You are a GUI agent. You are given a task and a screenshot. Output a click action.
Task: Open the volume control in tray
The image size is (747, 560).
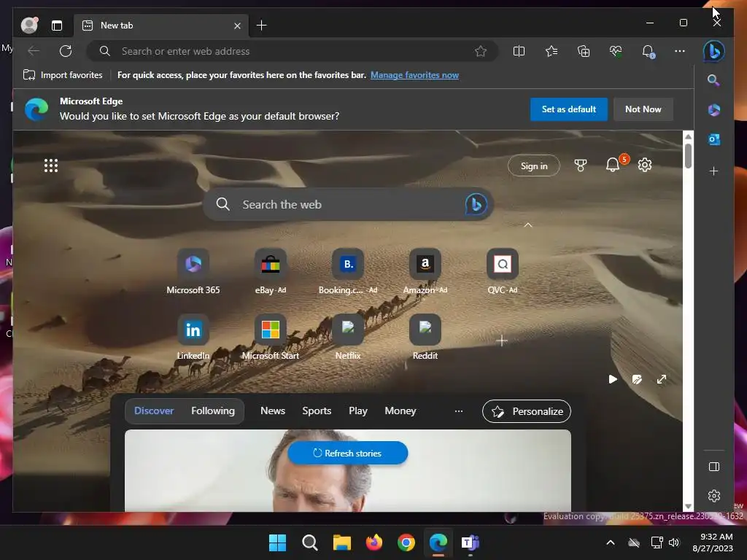click(x=673, y=542)
